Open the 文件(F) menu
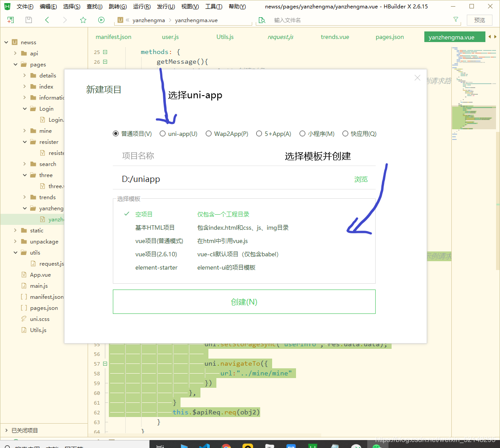This screenshot has height=448, width=500. (x=25, y=6)
